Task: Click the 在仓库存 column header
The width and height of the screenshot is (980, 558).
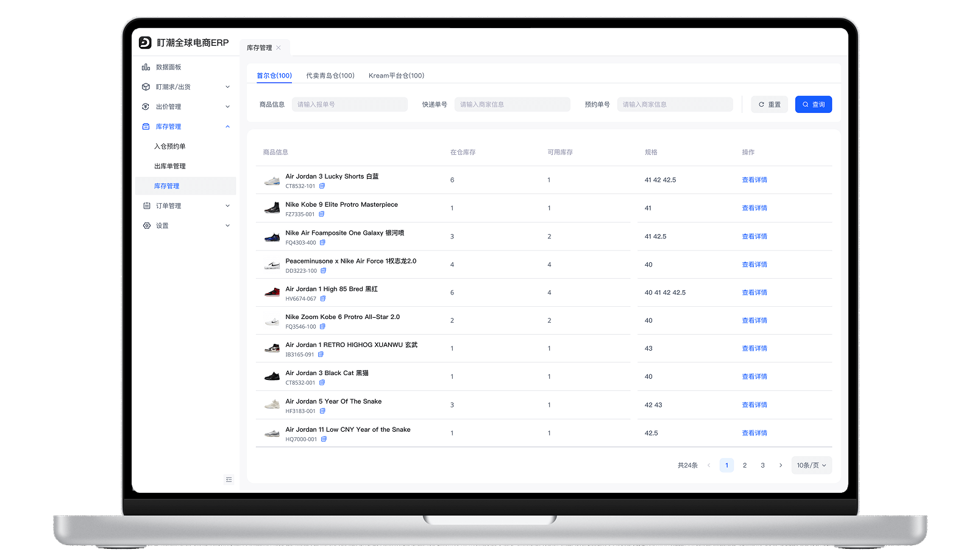Action: pos(463,152)
